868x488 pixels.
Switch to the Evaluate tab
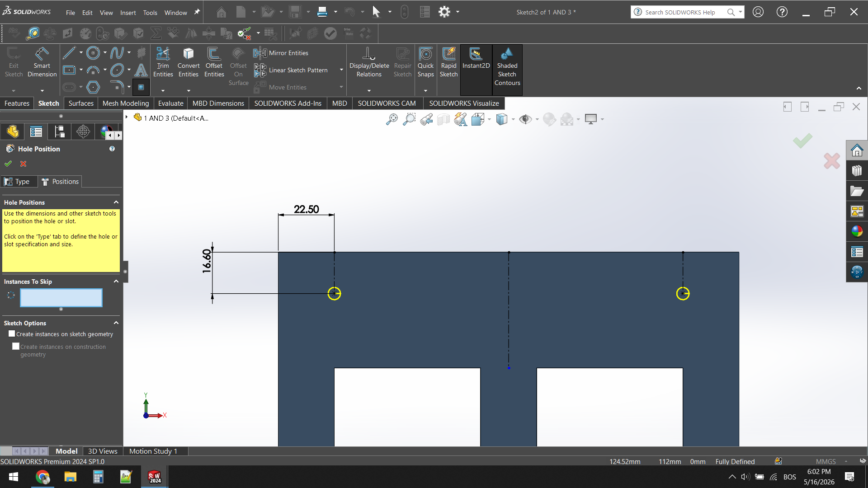[x=171, y=103]
